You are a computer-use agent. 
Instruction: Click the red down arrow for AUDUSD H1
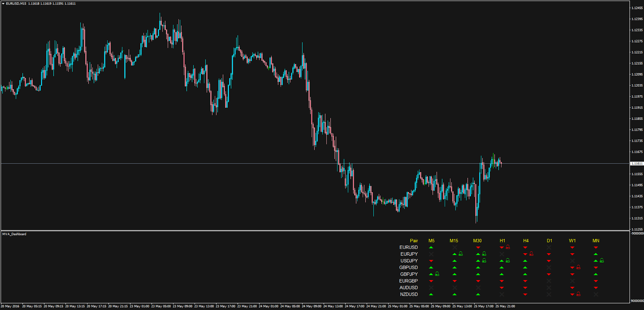coord(502,288)
